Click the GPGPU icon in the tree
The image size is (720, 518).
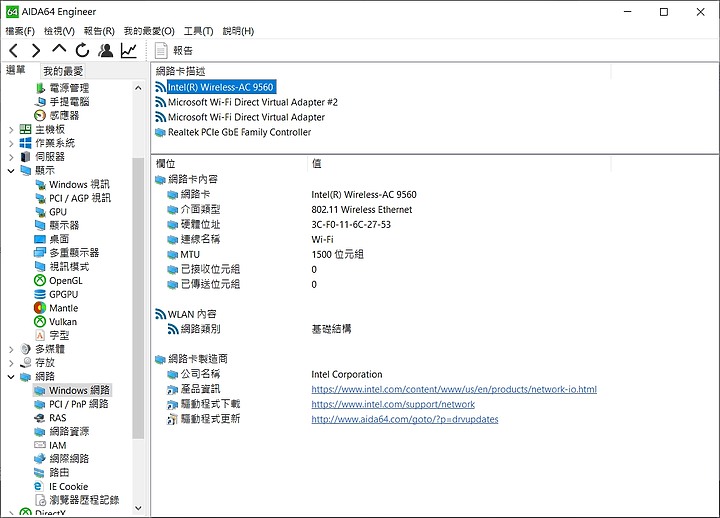(x=40, y=294)
